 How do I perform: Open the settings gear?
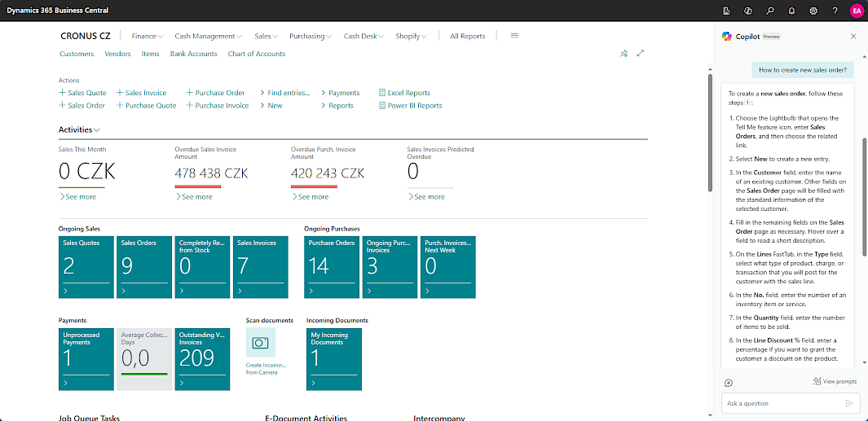pos(813,11)
